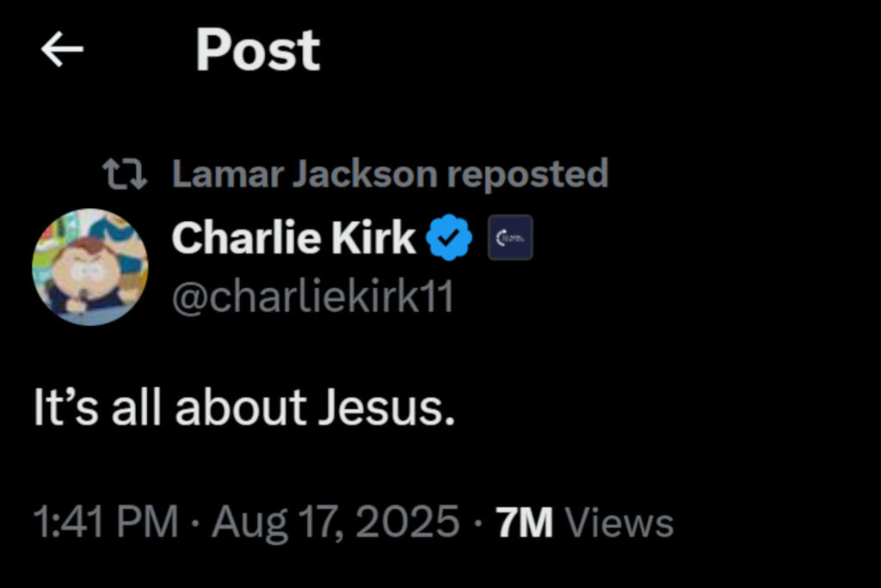Select the retweet symbol above the post
Image resolution: width=881 pixels, height=588 pixels.
(125, 173)
